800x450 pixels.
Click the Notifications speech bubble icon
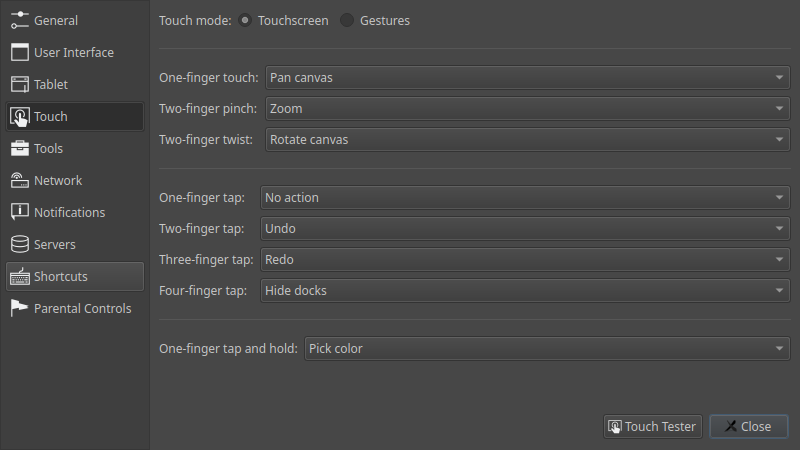coord(19,212)
